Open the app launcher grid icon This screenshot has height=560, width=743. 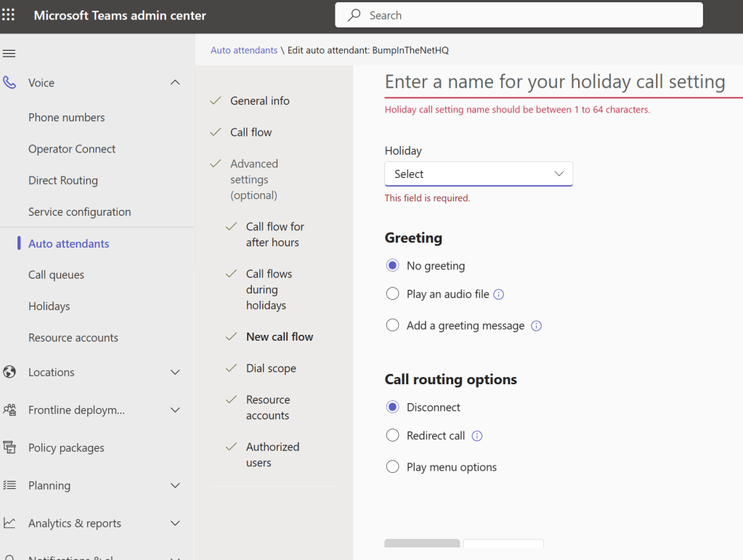[x=9, y=15]
